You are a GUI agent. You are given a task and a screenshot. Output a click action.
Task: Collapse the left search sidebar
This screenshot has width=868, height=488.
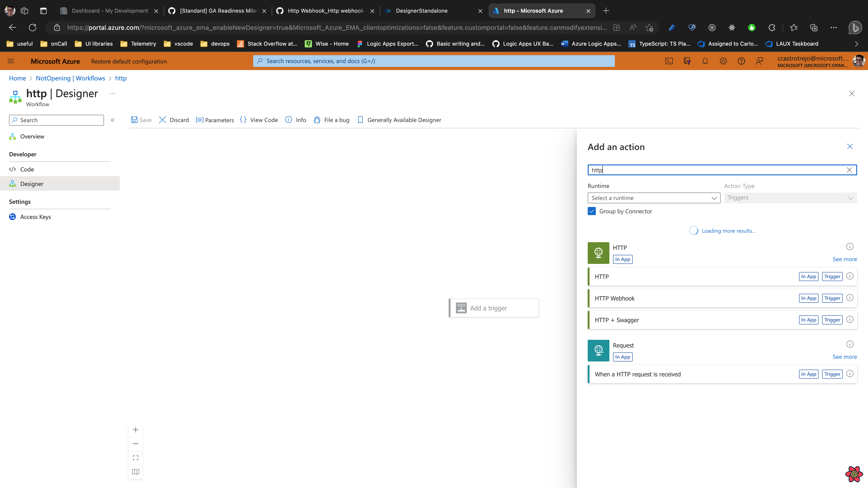coord(113,120)
